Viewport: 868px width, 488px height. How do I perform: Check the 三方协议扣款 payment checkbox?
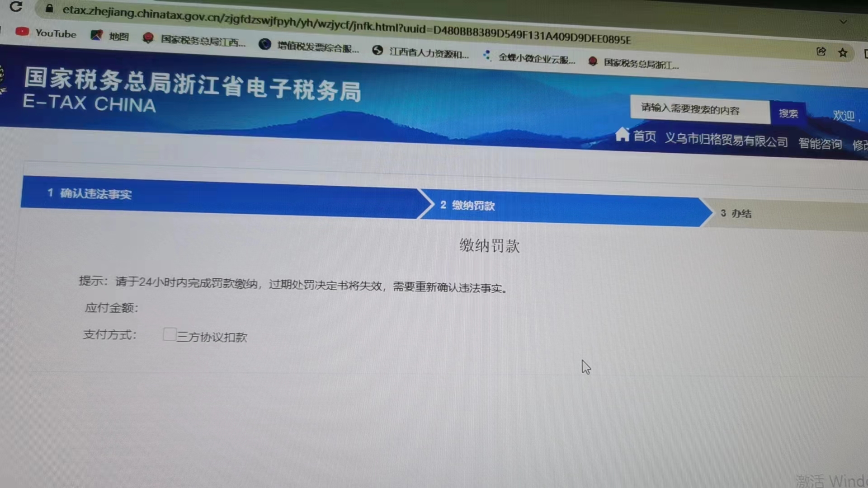169,334
